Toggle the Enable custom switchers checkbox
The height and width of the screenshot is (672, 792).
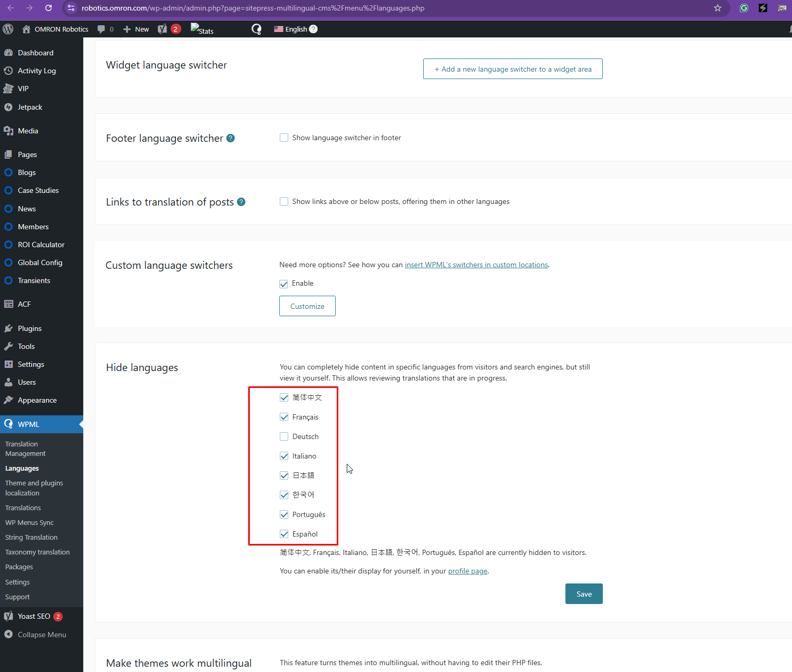tap(284, 284)
